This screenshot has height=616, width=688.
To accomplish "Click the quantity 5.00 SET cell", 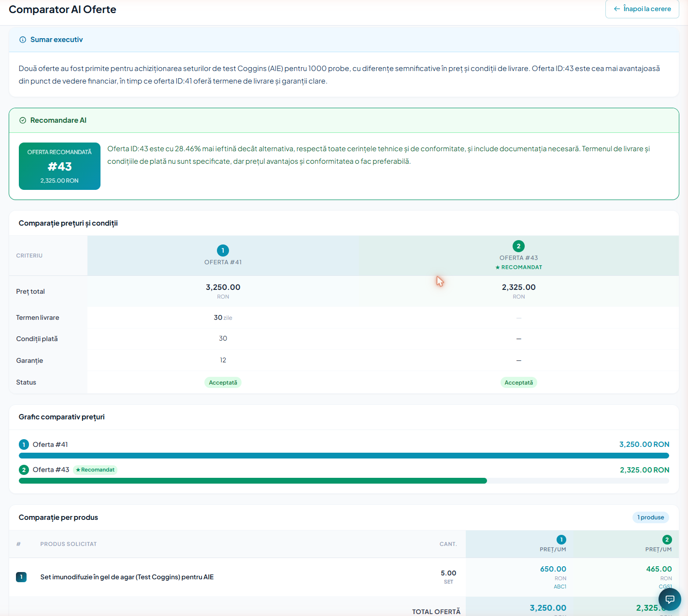I will 448,577.
